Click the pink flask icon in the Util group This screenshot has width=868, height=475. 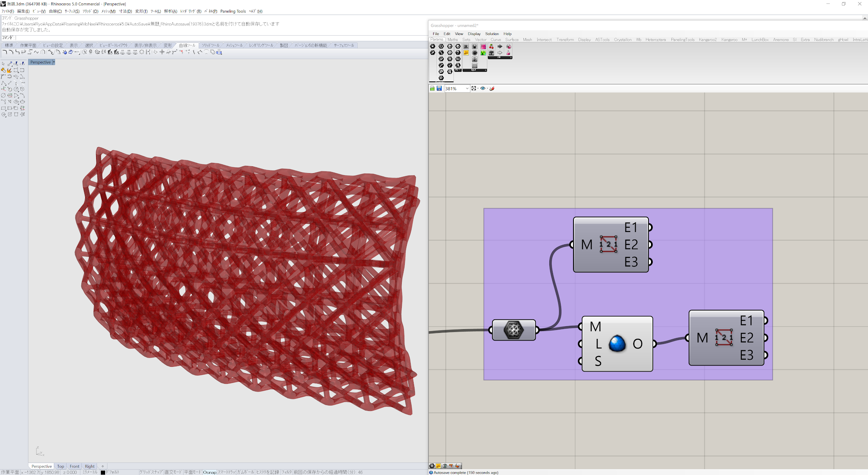[508, 53]
